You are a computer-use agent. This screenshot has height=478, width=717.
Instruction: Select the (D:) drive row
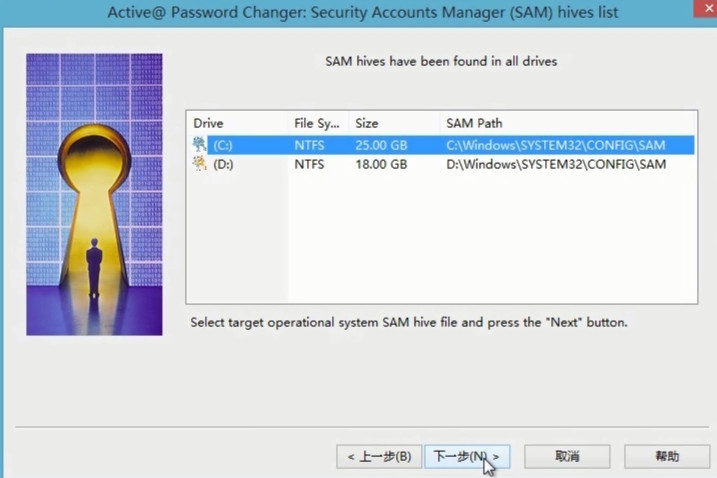pyautogui.click(x=443, y=164)
